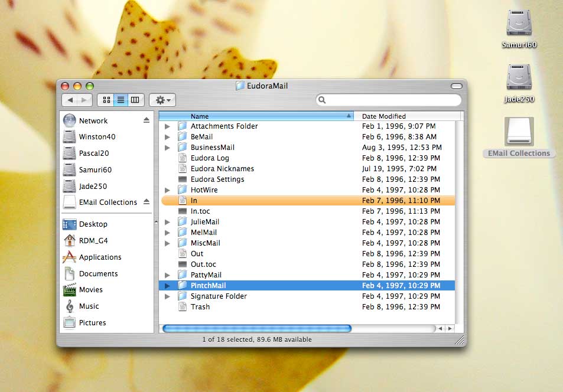
Task: Select the PintchMail folder row
Action: [x=307, y=286]
